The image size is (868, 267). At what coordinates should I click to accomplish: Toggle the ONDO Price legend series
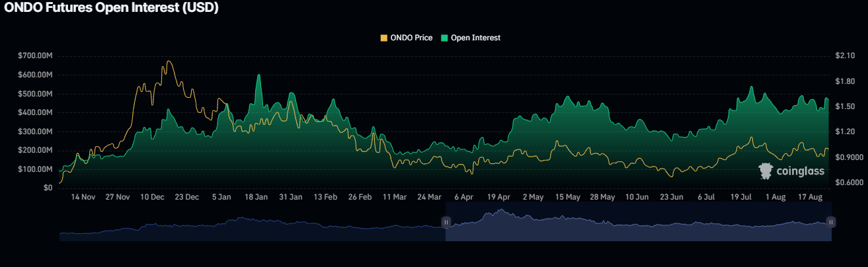(x=406, y=38)
